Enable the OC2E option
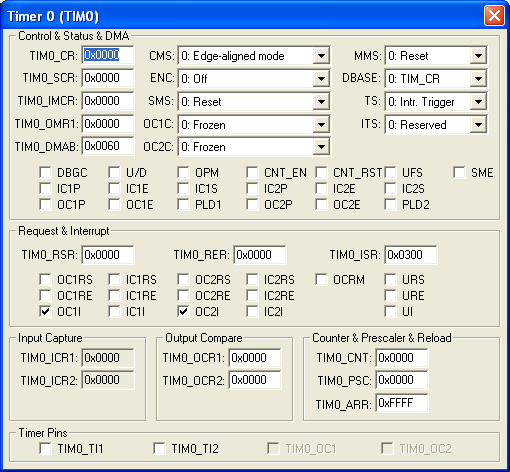 click(321, 204)
